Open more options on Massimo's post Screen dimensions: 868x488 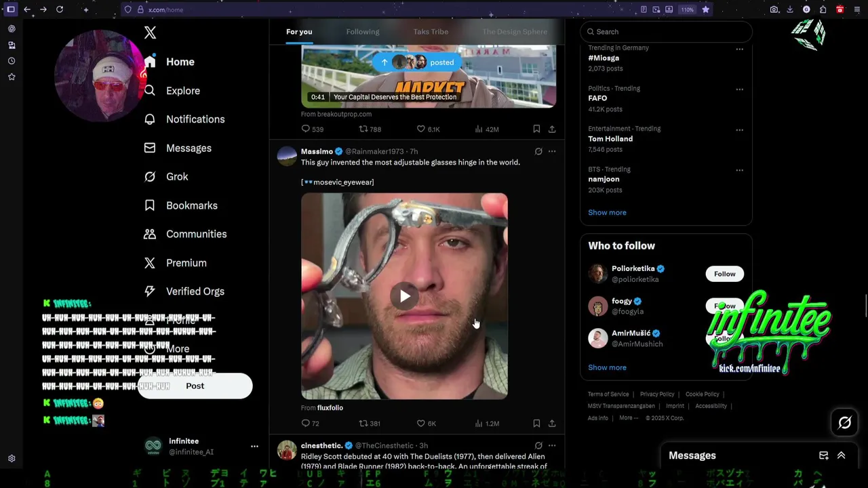click(552, 151)
